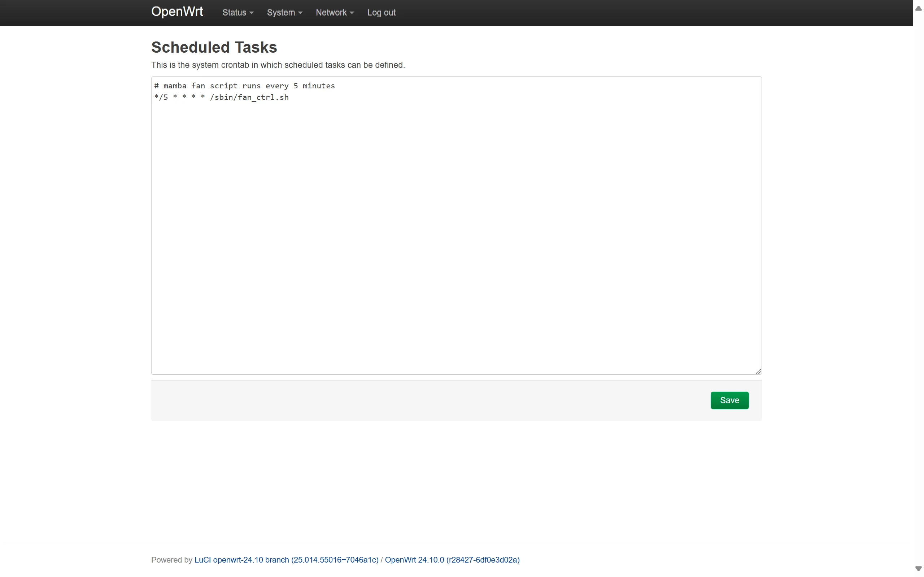Open the Network menu
The width and height of the screenshot is (924, 577).
pyautogui.click(x=335, y=13)
